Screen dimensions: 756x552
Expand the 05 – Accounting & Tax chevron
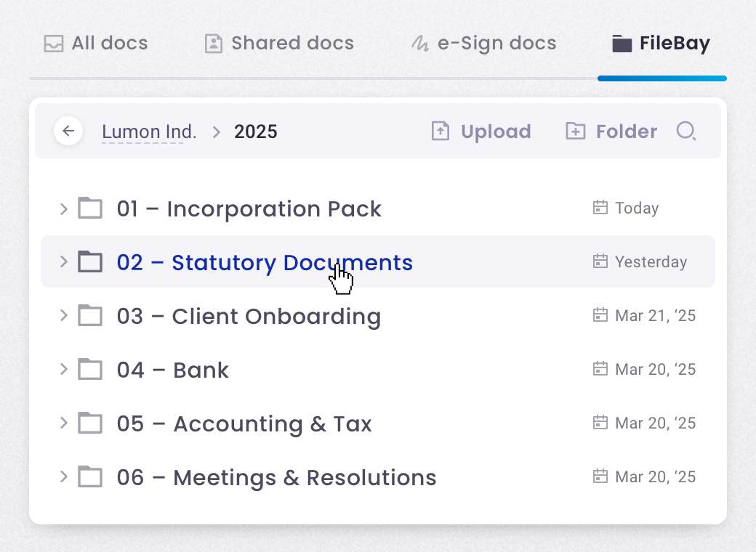63,423
